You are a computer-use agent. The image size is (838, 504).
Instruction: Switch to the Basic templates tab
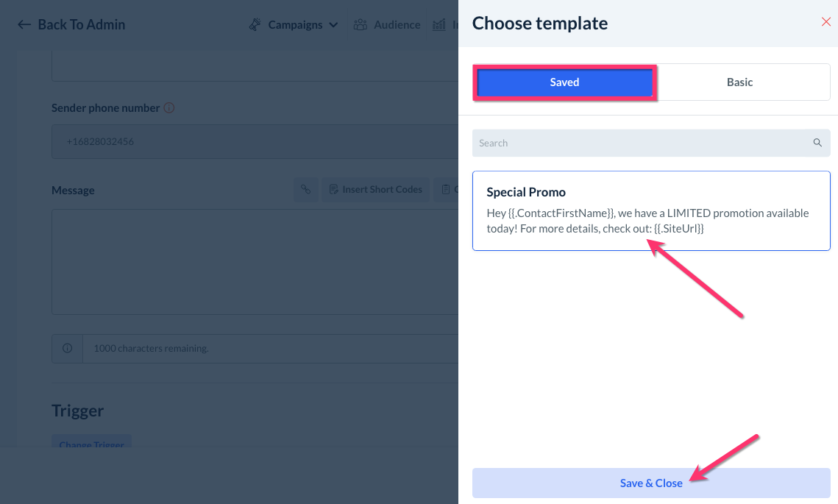pos(739,82)
